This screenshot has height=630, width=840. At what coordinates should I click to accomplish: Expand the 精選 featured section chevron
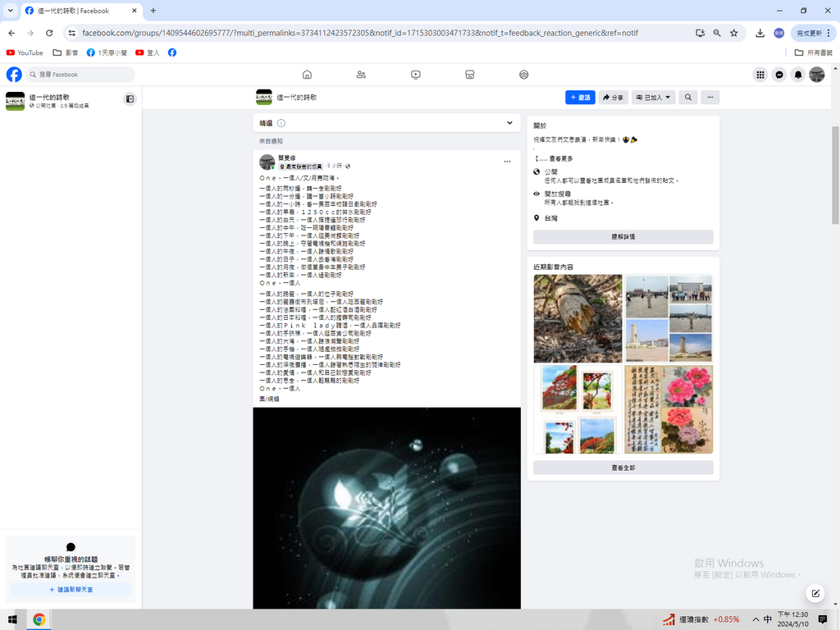pos(509,123)
